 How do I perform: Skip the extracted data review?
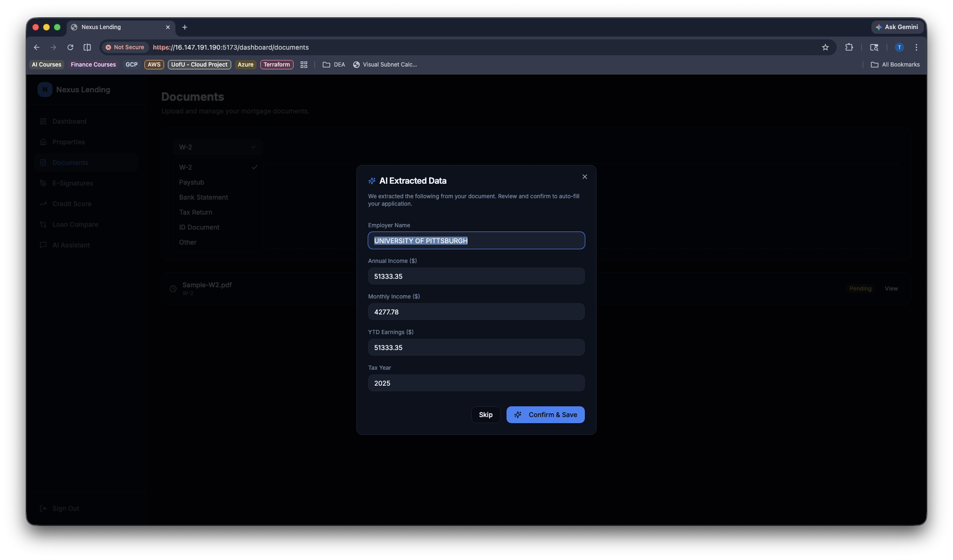pyautogui.click(x=485, y=415)
